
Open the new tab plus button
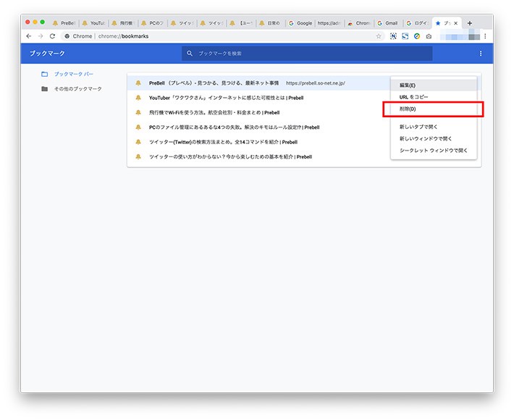[x=470, y=23]
